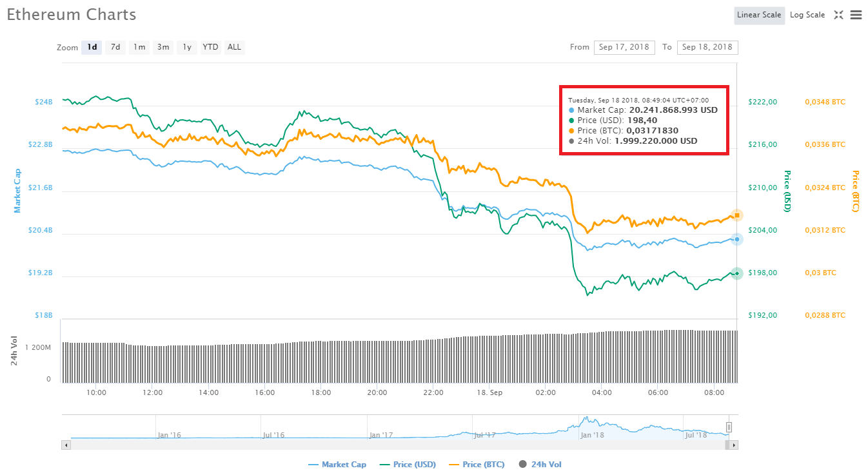Click the 18. Sep time axis label
This screenshot has width=868, height=473.
(x=489, y=392)
